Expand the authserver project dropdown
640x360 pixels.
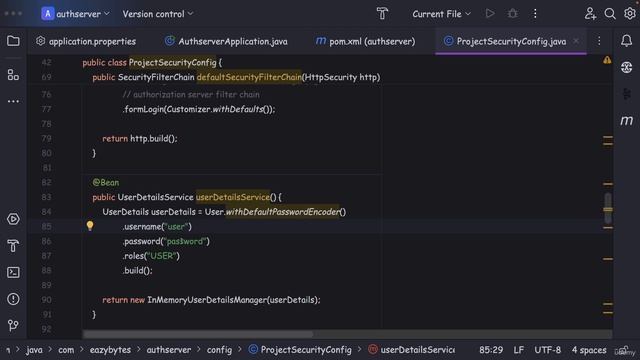click(76, 14)
